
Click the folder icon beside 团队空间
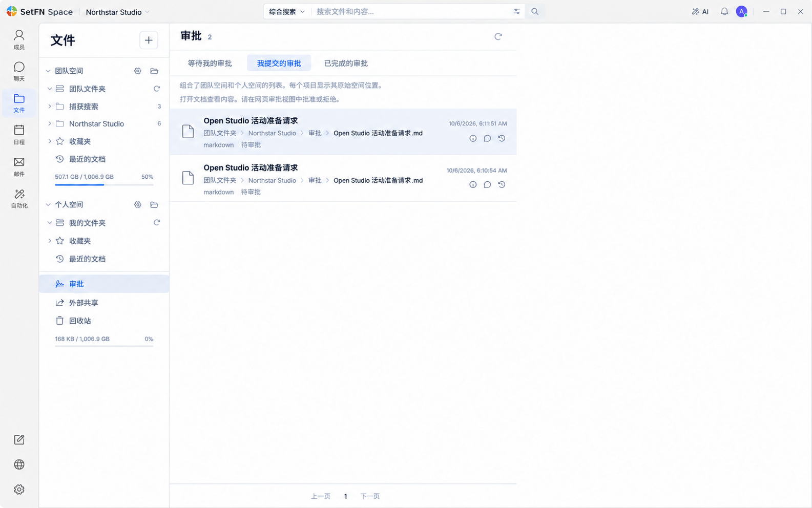(x=154, y=71)
